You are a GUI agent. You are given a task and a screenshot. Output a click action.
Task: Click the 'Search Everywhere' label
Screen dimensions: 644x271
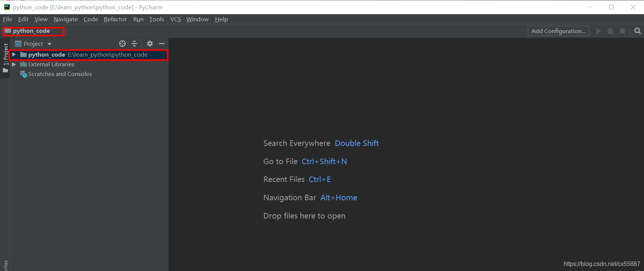(297, 143)
